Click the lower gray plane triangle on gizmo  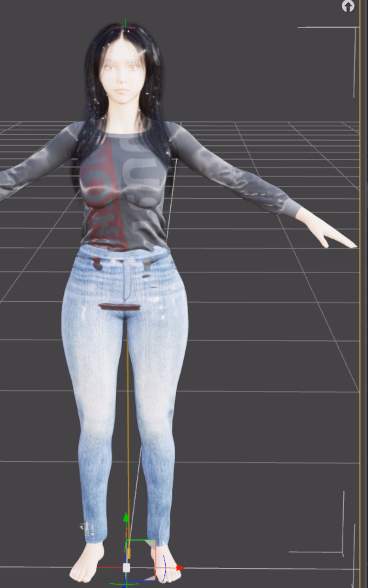150,578
